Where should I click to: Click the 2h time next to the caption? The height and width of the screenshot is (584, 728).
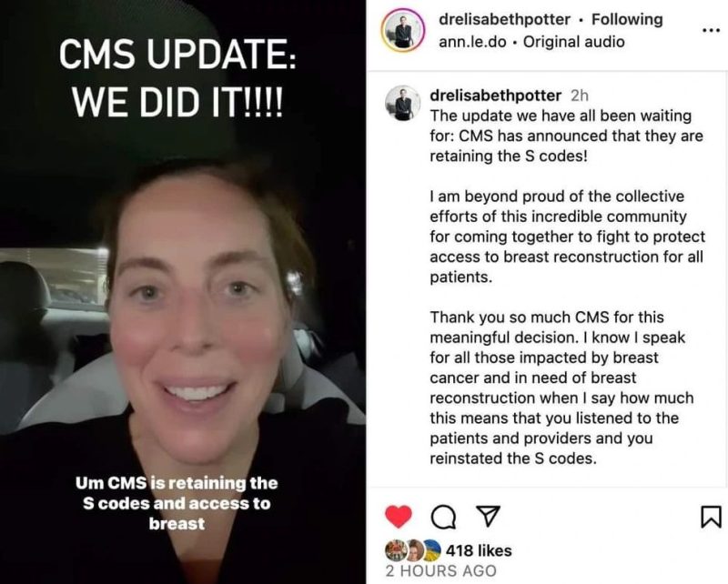(x=580, y=96)
